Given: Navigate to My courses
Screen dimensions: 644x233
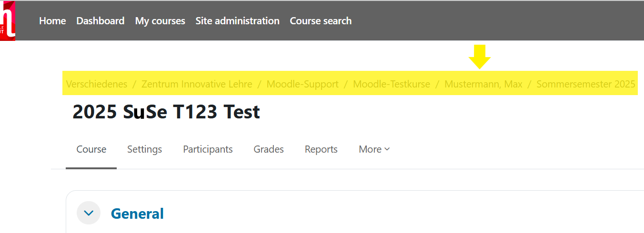Looking at the screenshot, I should click(x=160, y=21).
